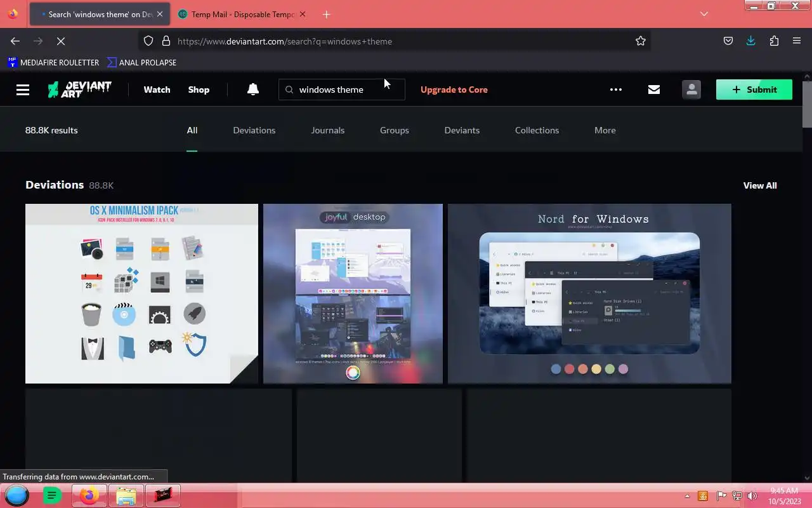The height and width of the screenshot is (508, 812).
Task: Click the Windows Start orb
Action: 16,495
